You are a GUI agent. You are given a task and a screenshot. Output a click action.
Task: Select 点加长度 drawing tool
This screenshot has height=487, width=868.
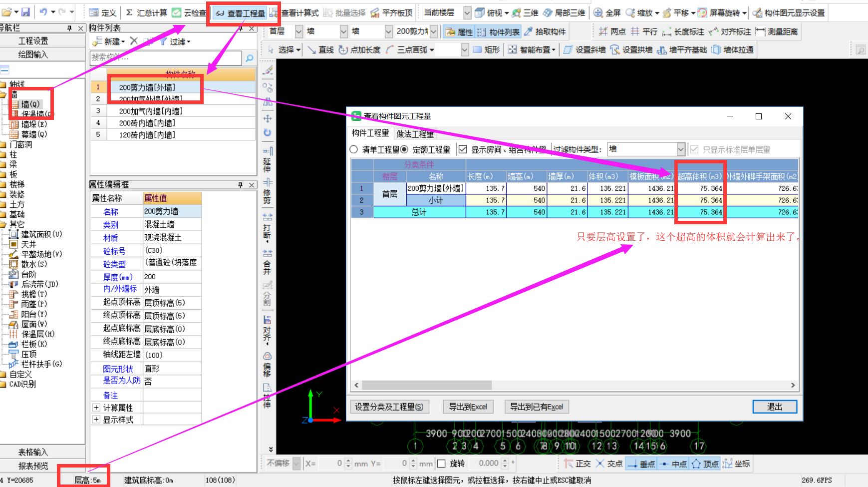tap(359, 49)
